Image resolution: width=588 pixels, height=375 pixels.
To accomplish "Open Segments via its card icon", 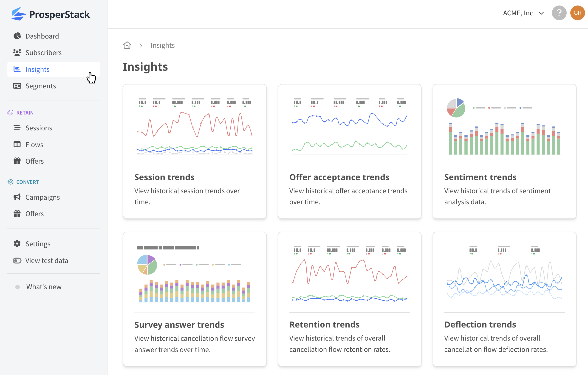I will (x=17, y=86).
